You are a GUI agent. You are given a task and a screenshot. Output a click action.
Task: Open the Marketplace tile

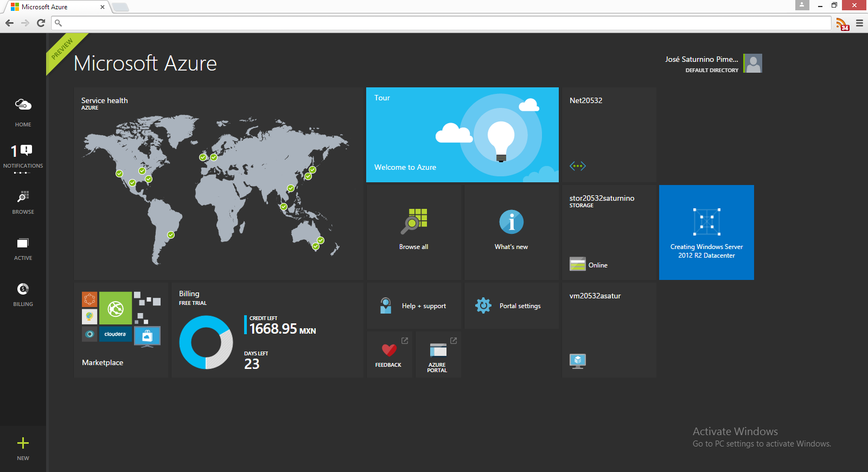coord(121,330)
